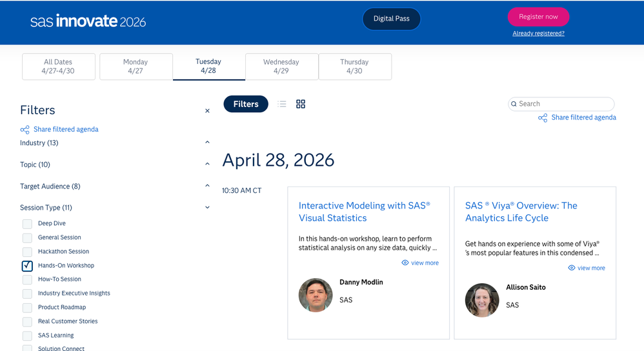Collapse Session Type (11) chevron
This screenshot has width=644, height=351.
(x=207, y=207)
